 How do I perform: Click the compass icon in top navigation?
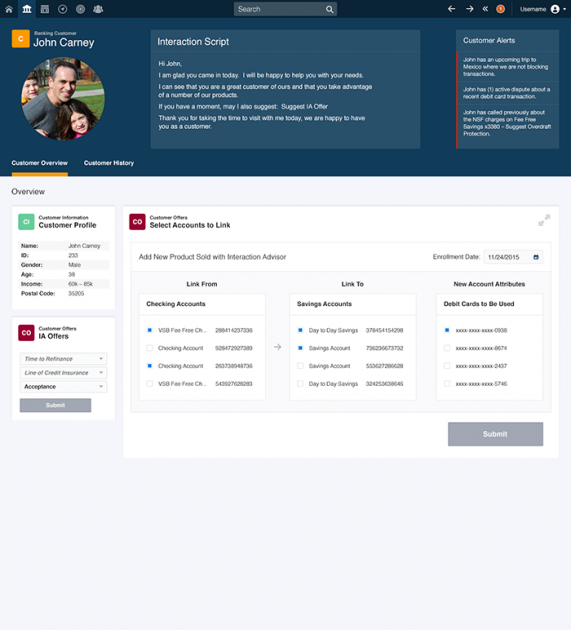click(x=63, y=9)
